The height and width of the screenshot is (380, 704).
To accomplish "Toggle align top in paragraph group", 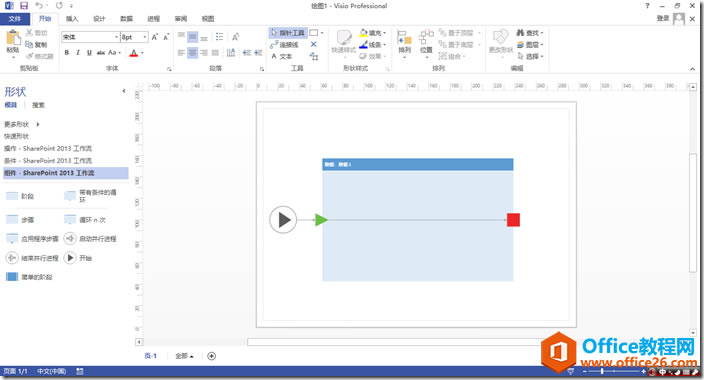I will pyautogui.click(x=181, y=36).
